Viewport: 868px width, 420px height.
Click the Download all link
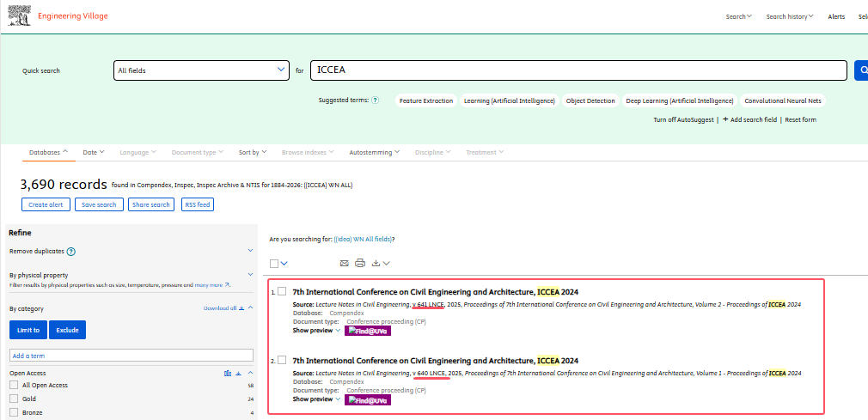point(220,308)
